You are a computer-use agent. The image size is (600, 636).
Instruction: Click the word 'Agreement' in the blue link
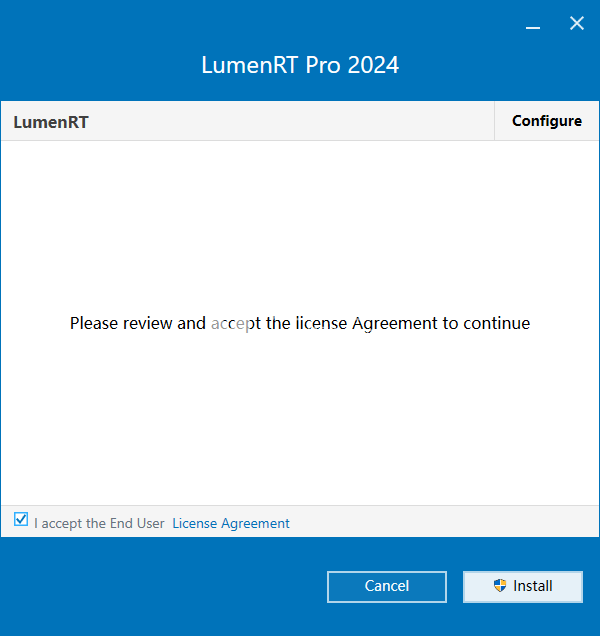point(255,523)
